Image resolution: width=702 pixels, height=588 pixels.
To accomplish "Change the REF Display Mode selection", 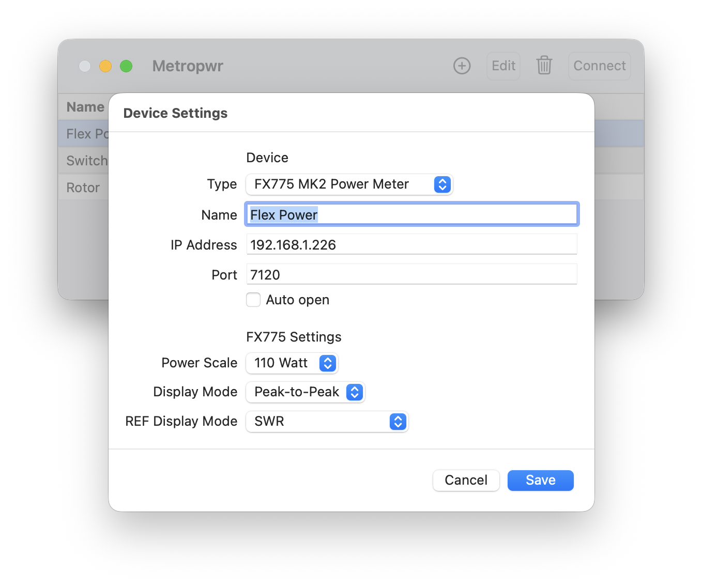I will [x=327, y=422].
